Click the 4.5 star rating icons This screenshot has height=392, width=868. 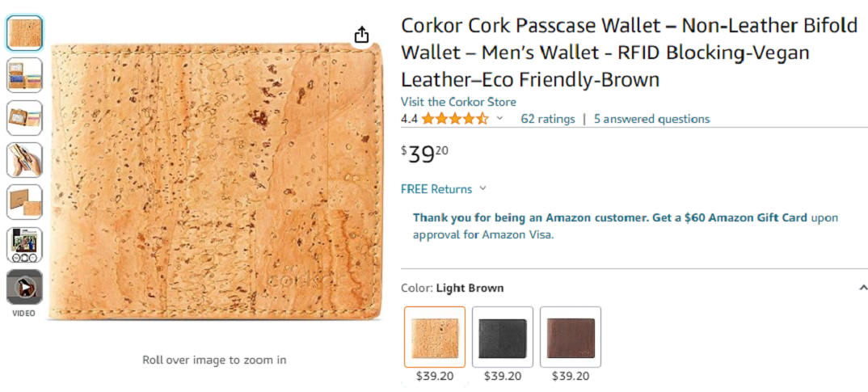(454, 119)
